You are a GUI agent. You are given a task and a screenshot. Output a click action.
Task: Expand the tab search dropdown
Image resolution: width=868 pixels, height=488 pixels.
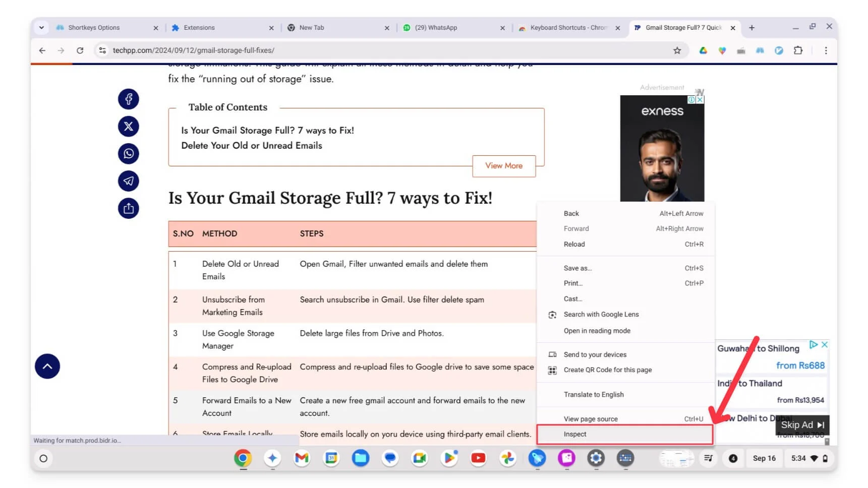pyautogui.click(x=41, y=28)
